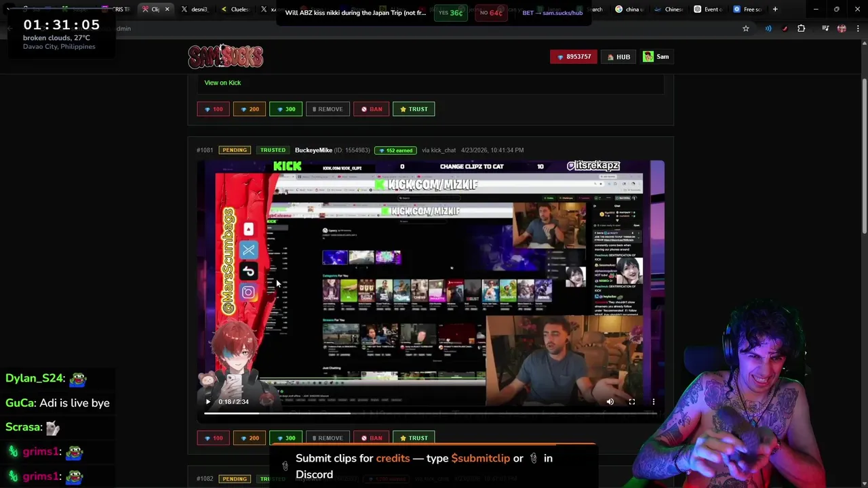The width and height of the screenshot is (868, 488).
Task: Click the blue sound-wave extension icon
Action: [768, 28]
